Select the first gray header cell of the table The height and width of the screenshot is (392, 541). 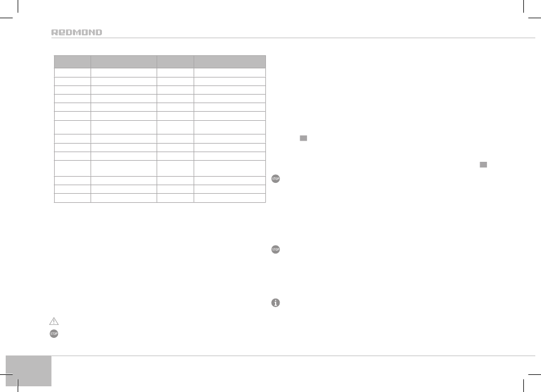(x=72, y=62)
